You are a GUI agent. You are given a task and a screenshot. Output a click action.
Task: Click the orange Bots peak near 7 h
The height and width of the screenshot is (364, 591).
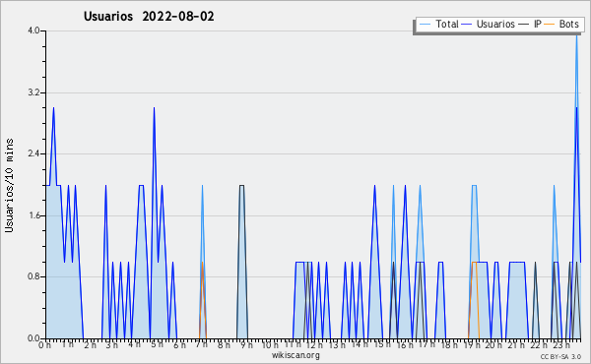click(202, 263)
